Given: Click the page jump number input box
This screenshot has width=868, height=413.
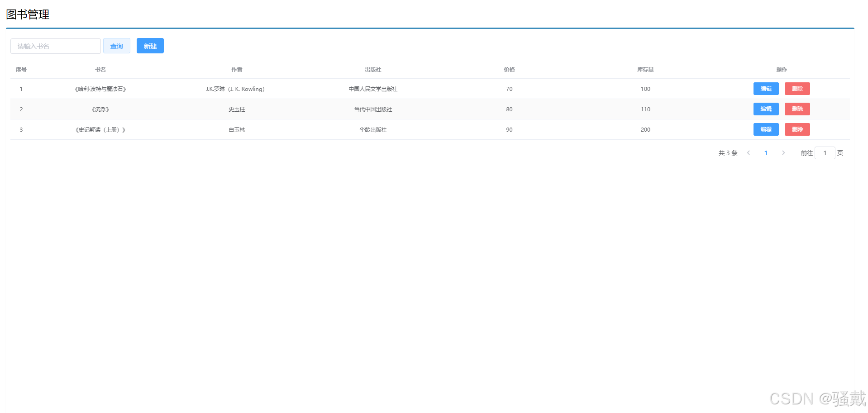Looking at the screenshot, I should [x=825, y=153].
